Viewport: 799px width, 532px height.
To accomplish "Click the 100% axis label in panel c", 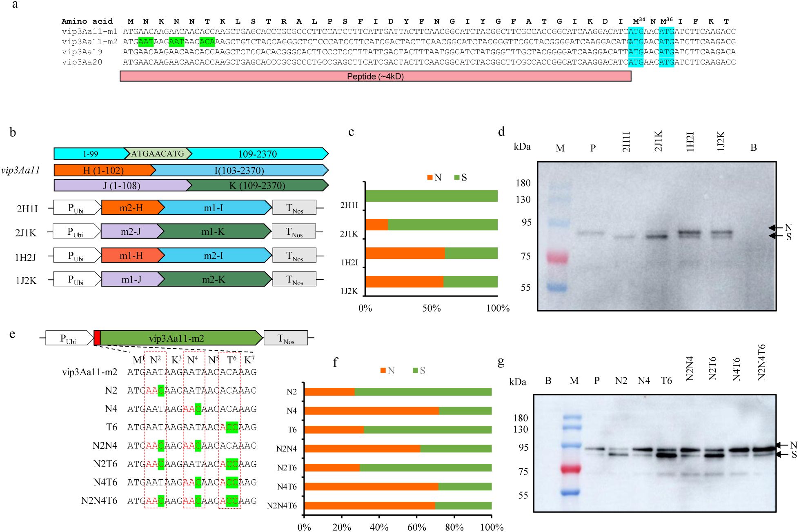I will [498, 308].
